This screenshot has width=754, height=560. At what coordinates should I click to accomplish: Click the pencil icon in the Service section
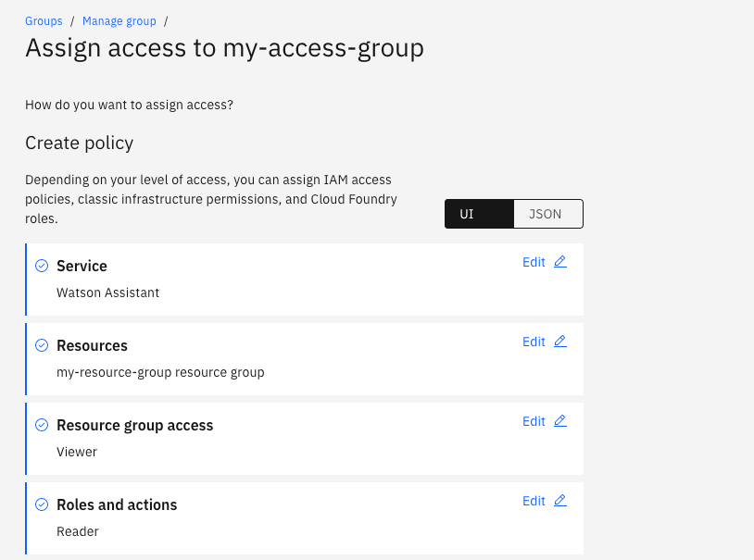pos(559,262)
